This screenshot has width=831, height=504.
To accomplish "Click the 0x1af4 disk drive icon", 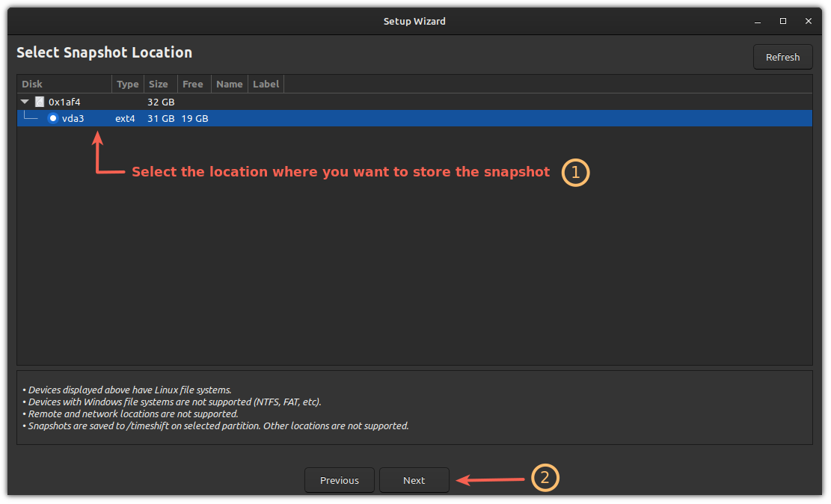I will (40, 101).
